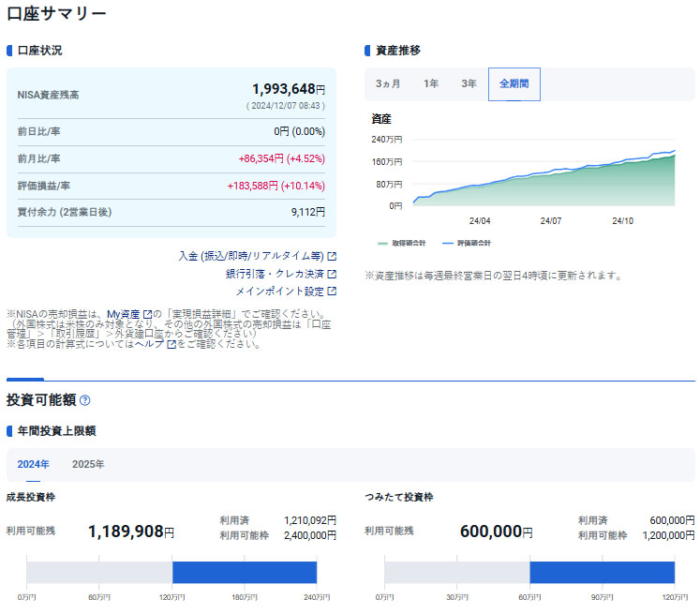Open the 銀行引落・クレカ決済 text link

[x=274, y=274]
